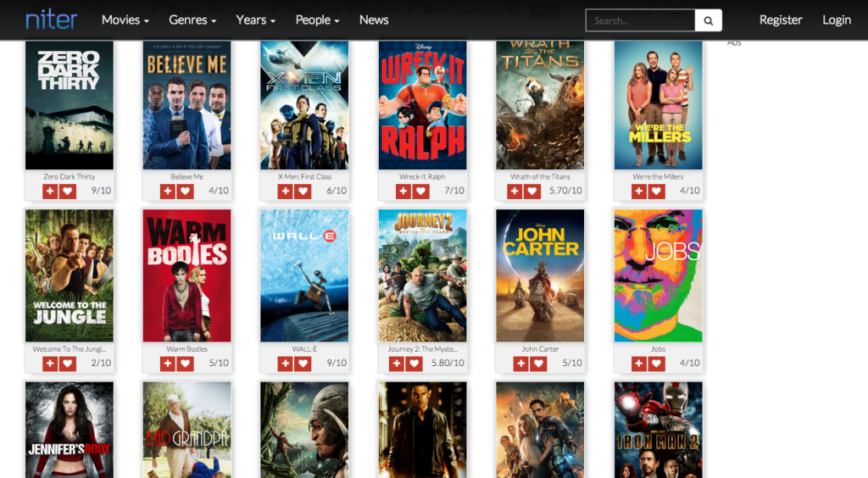Open Believe Me title link
The height and width of the screenshot is (478, 868).
pos(187,177)
